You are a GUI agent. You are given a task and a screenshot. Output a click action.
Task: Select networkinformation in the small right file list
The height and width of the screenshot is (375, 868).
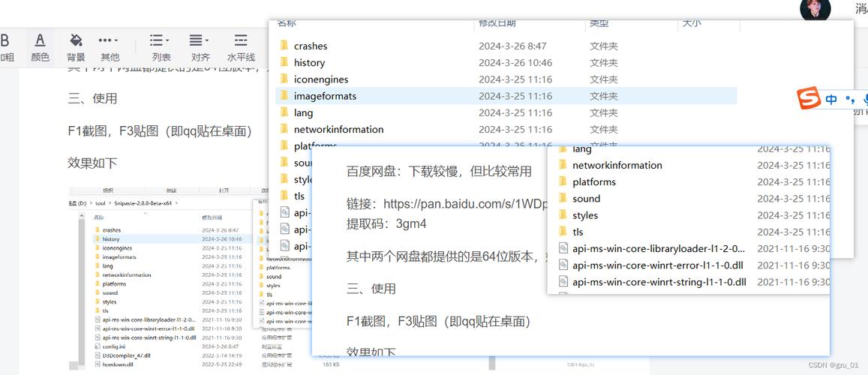click(x=617, y=165)
